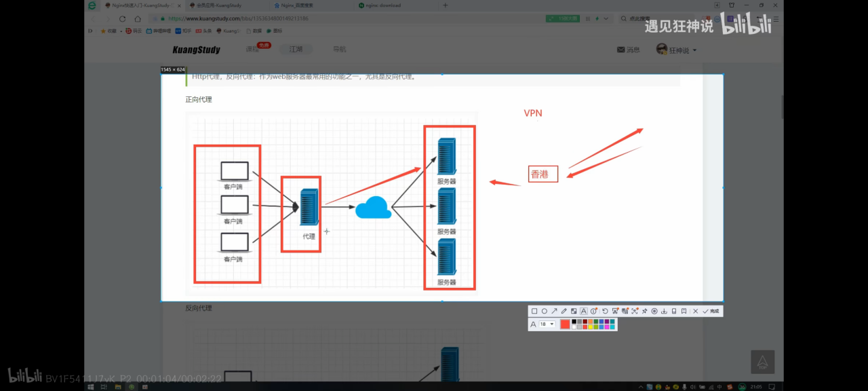Screen dimensions: 868x391
Task: Choose the yellow color swatch
Action: pyautogui.click(x=591, y=327)
